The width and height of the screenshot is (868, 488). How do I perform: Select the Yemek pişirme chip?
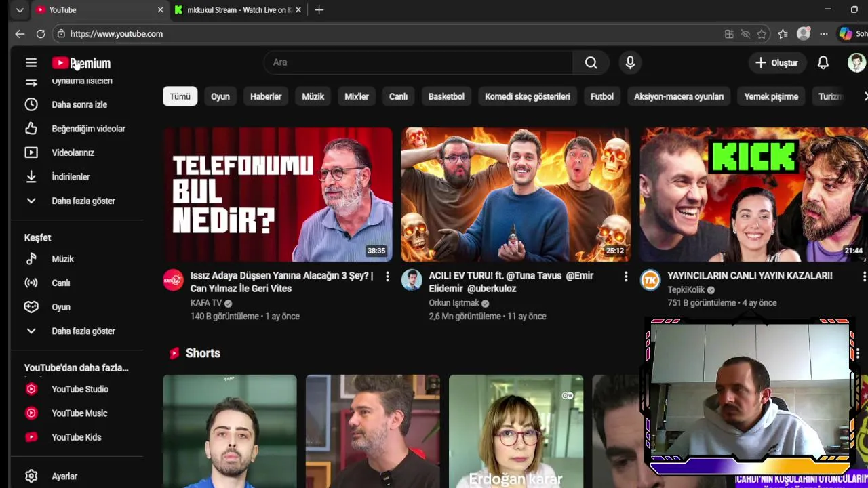771,96
